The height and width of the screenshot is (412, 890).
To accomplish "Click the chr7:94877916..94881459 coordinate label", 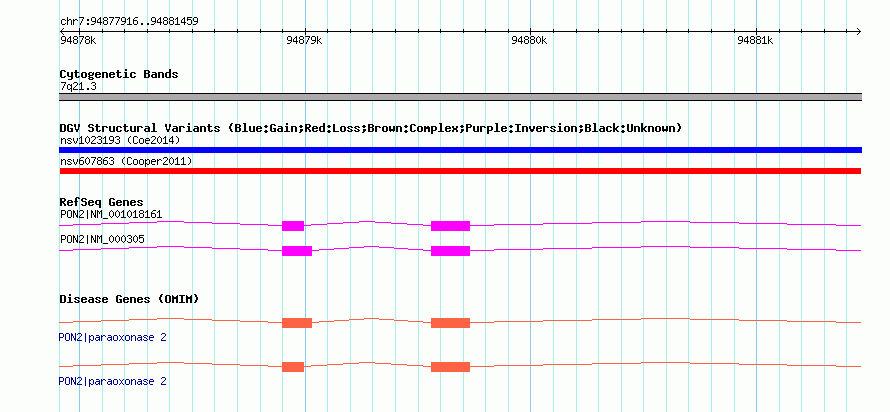I will point(129,22).
